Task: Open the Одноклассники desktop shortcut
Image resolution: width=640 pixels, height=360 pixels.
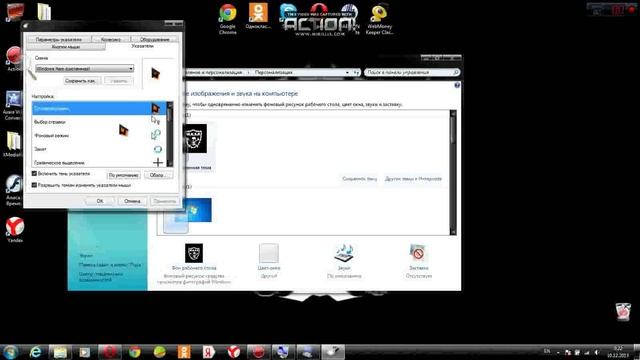Action: coord(258,16)
